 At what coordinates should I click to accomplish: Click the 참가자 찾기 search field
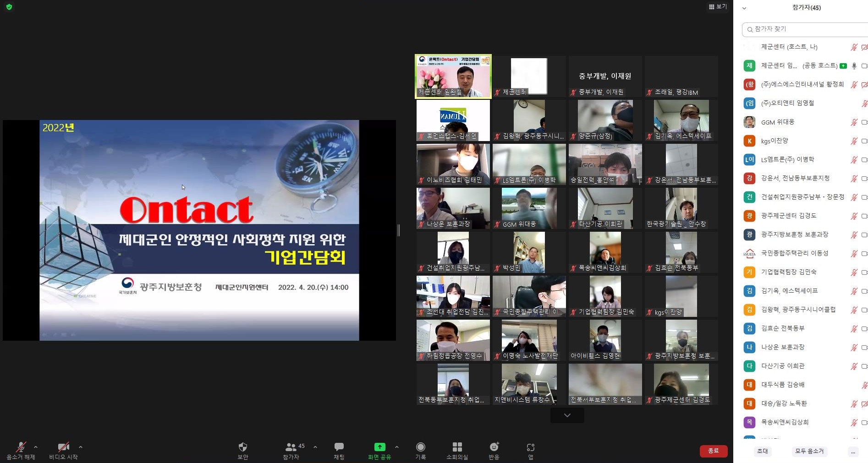805,29
